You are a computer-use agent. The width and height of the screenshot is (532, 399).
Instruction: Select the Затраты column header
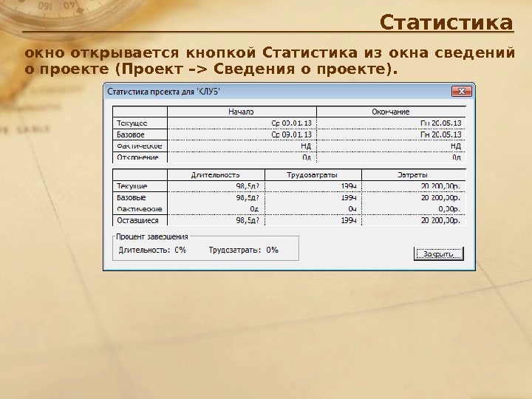tap(414, 175)
